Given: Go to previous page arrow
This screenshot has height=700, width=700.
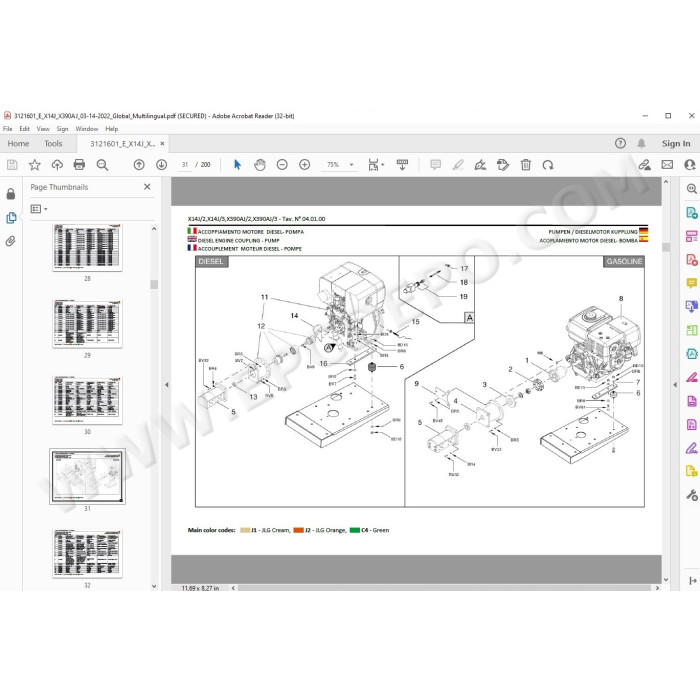Looking at the screenshot, I should tap(139, 165).
